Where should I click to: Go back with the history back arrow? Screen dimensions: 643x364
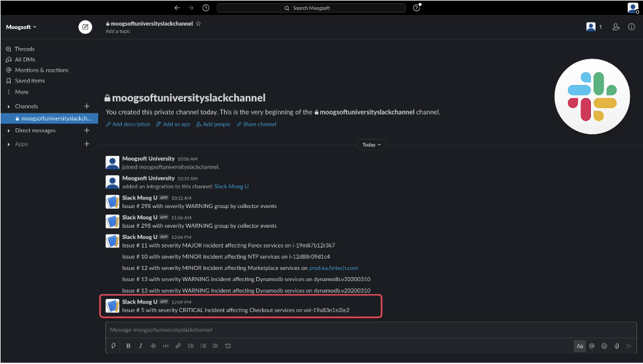click(x=177, y=8)
